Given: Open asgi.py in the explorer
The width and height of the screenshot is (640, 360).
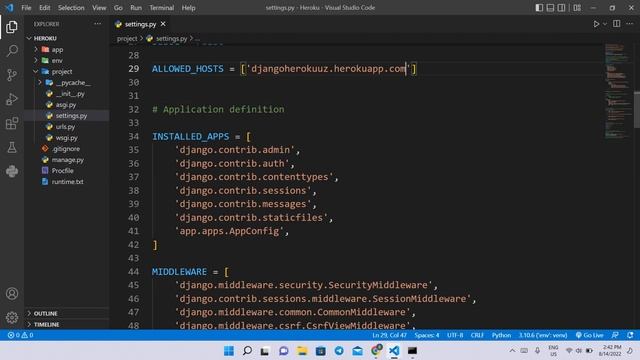Looking at the screenshot, I should point(67,104).
